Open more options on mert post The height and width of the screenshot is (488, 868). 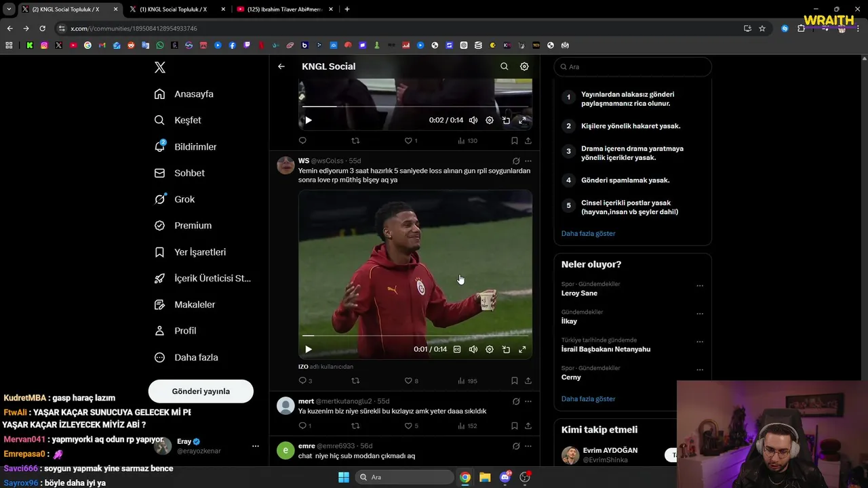coord(528,401)
